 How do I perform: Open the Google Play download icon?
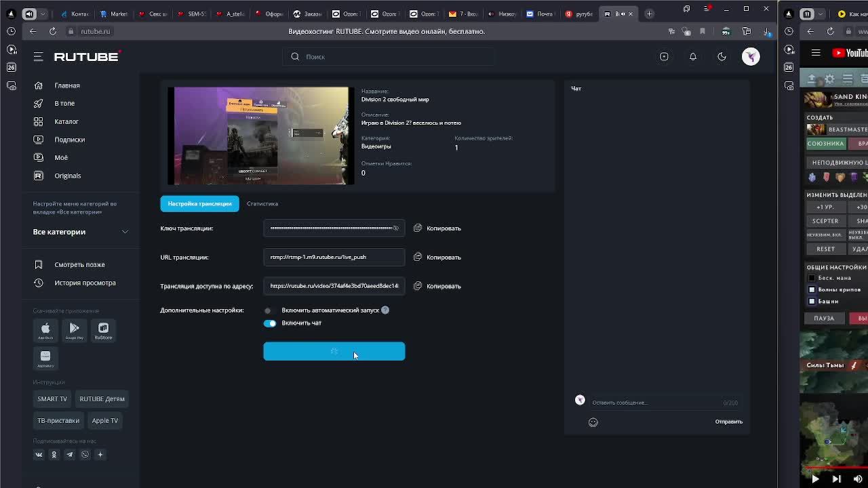pyautogui.click(x=75, y=331)
